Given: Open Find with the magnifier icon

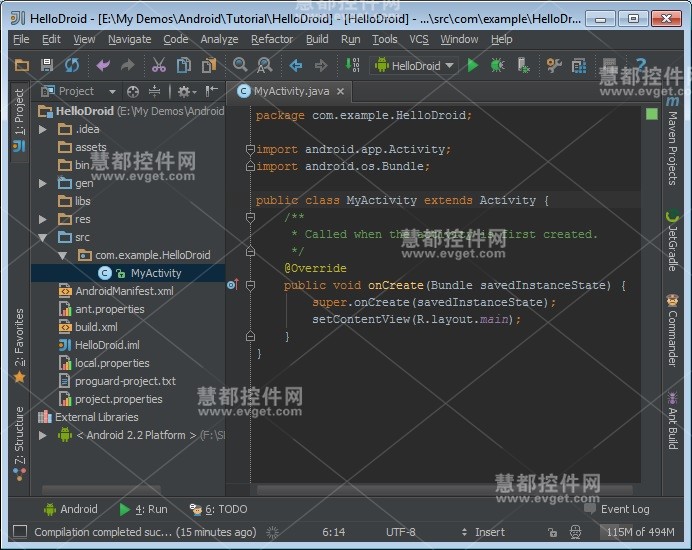Looking at the screenshot, I should point(240,65).
